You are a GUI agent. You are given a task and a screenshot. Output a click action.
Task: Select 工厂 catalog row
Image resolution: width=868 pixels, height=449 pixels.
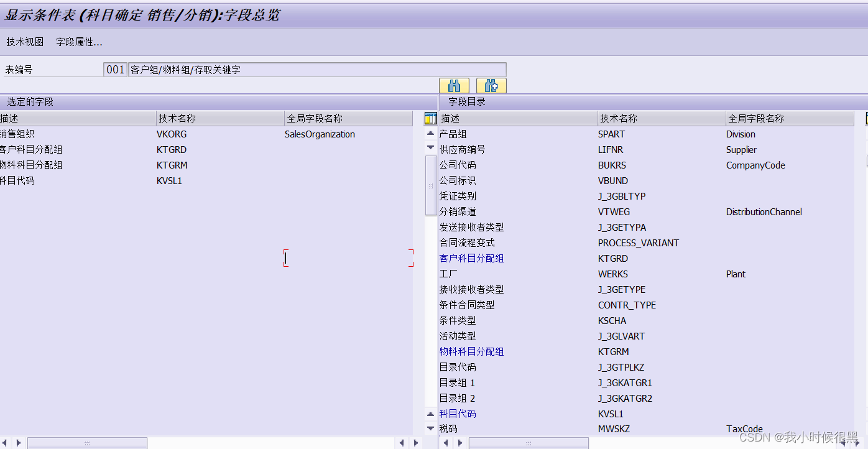pyautogui.click(x=448, y=274)
